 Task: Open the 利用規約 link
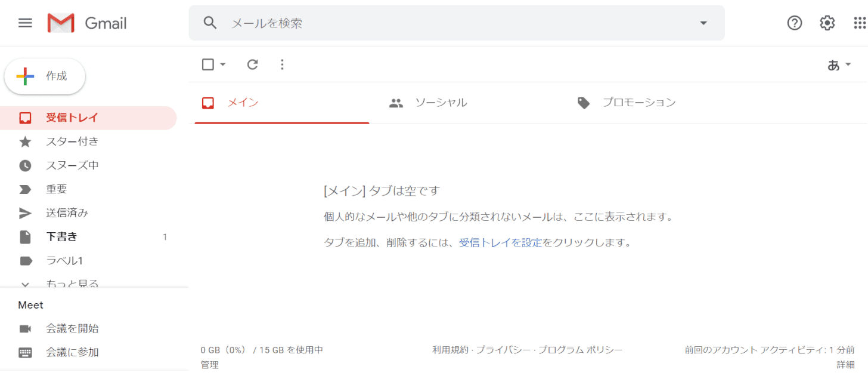point(451,350)
